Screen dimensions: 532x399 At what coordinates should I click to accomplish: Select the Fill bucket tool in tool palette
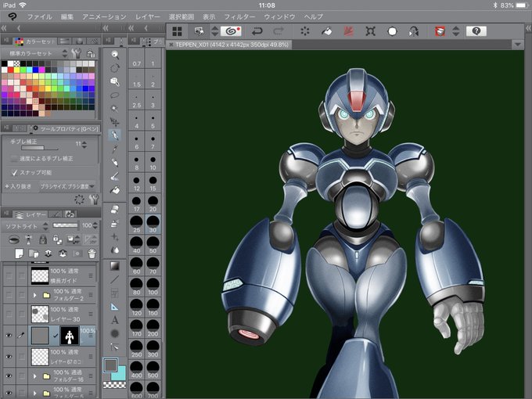tap(115, 190)
